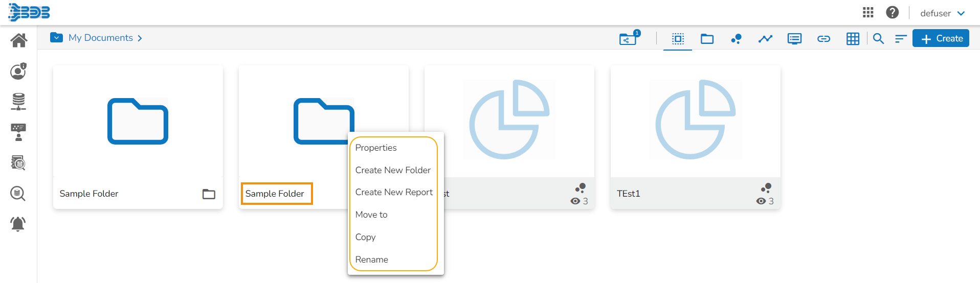Filter documents by folders only
The width and height of the screenshot is (980, 283).
(x=707, y=39)
